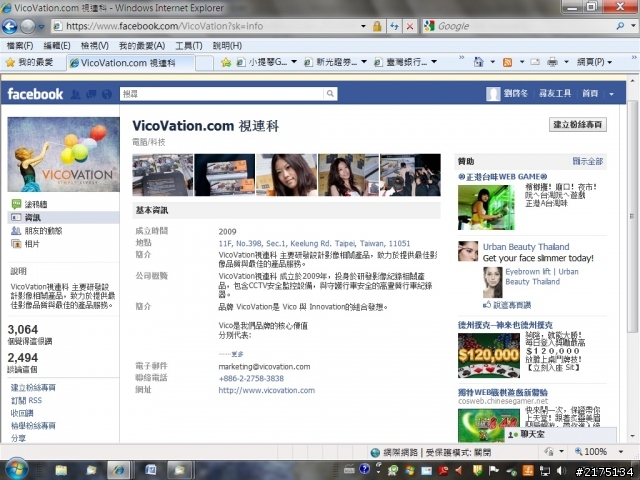Image resolution: width=640 pixels, height=480 pixels.
Task: Click the Read mail icon in command bar
Action: point(535,62)
